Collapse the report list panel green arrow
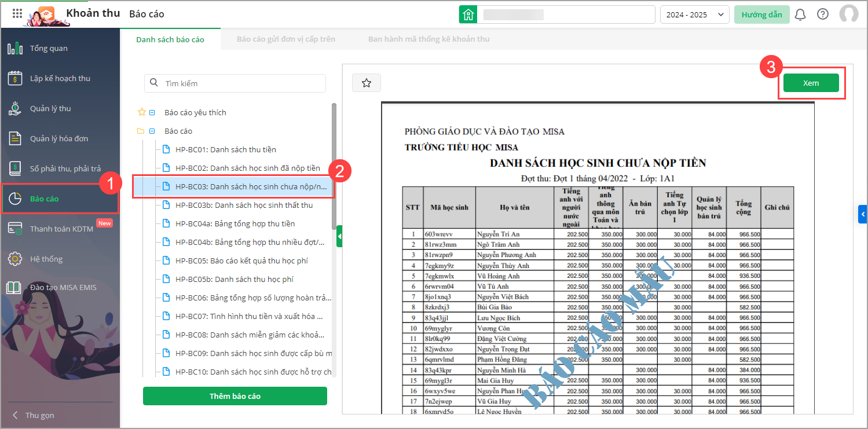 click(x=339, y=236)
